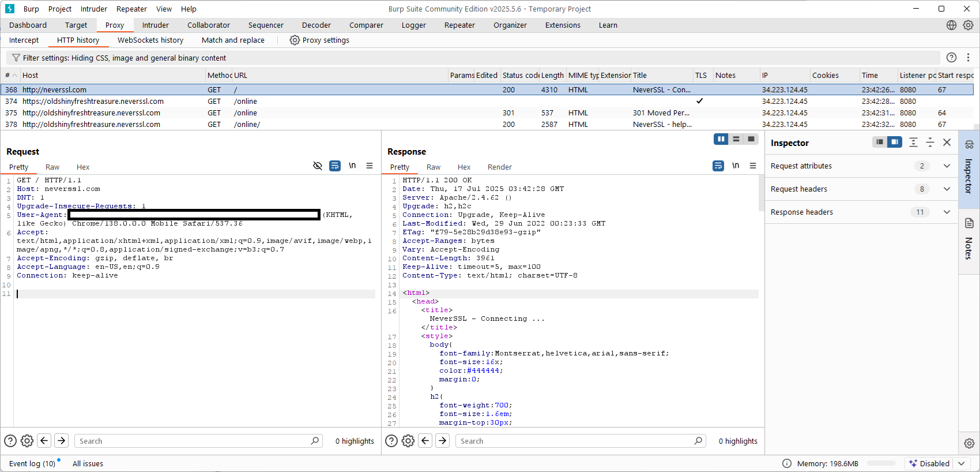Open the Repeater tab
This screenshot has width=980, height=472.
[459, 25]
